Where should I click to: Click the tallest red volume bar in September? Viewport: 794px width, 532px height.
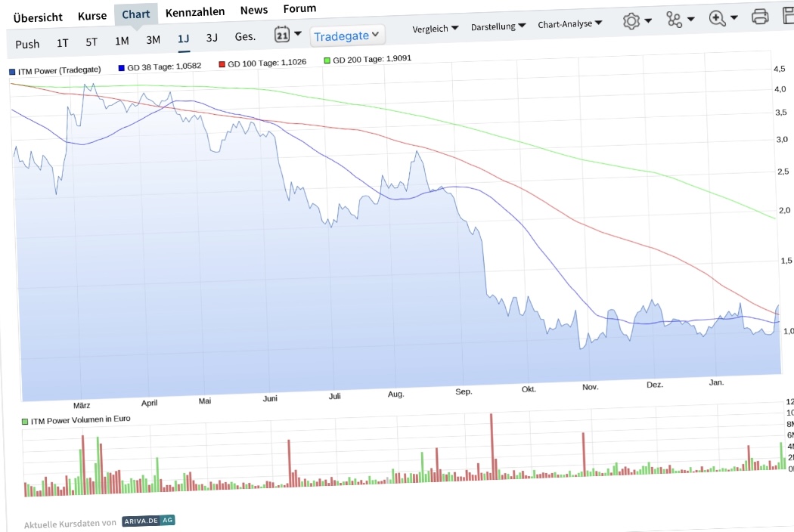(x=492, y=447)
